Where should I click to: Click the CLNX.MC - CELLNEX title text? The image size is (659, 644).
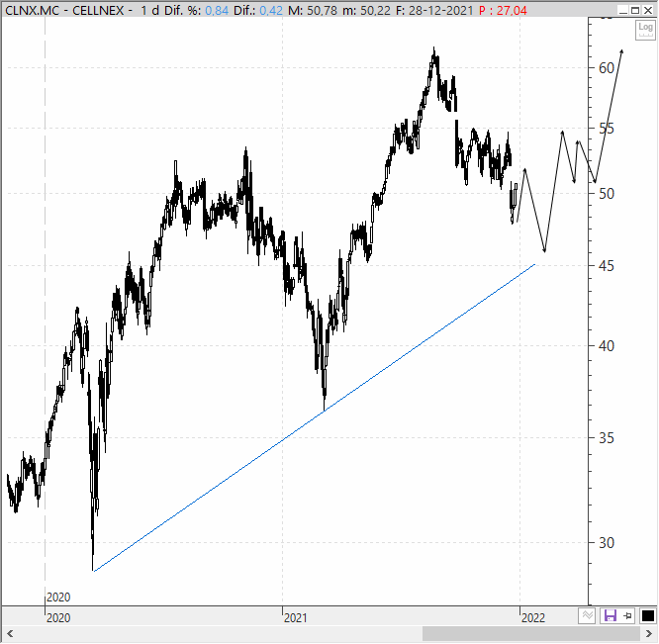tap(64, 10)
